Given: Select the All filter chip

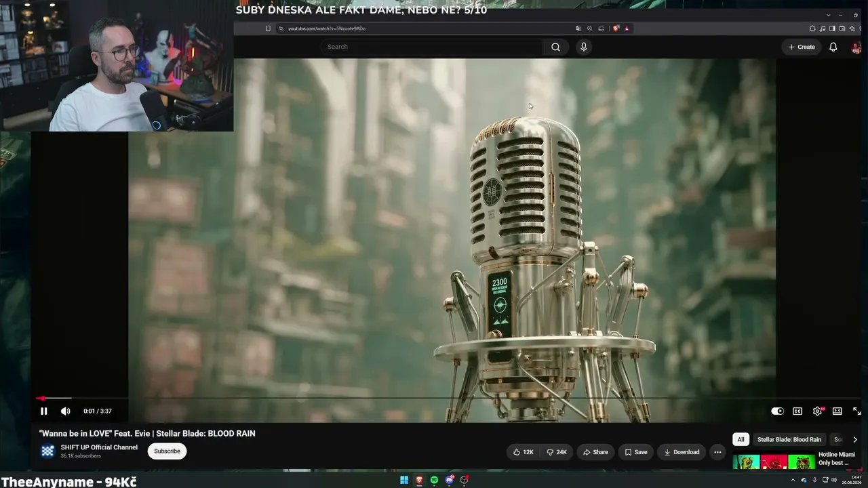Looking at the screenshot, I should [741, 439].
